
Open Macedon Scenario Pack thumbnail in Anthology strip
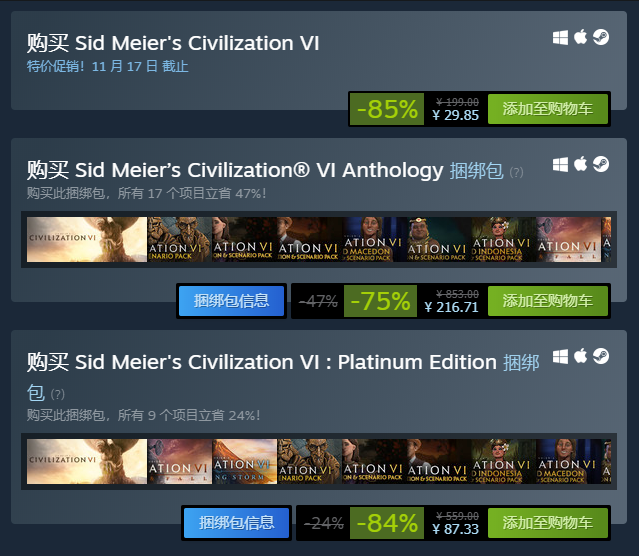(x=375, y=240)
